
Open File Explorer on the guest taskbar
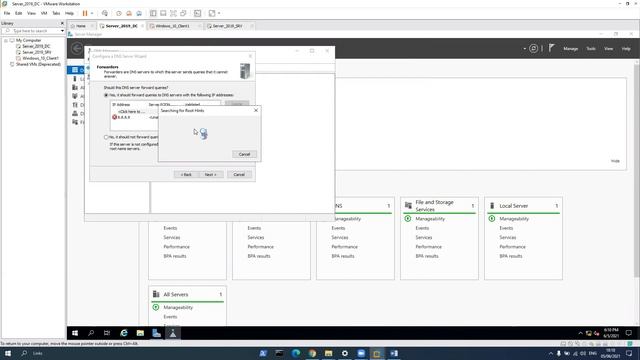point(140,333)
